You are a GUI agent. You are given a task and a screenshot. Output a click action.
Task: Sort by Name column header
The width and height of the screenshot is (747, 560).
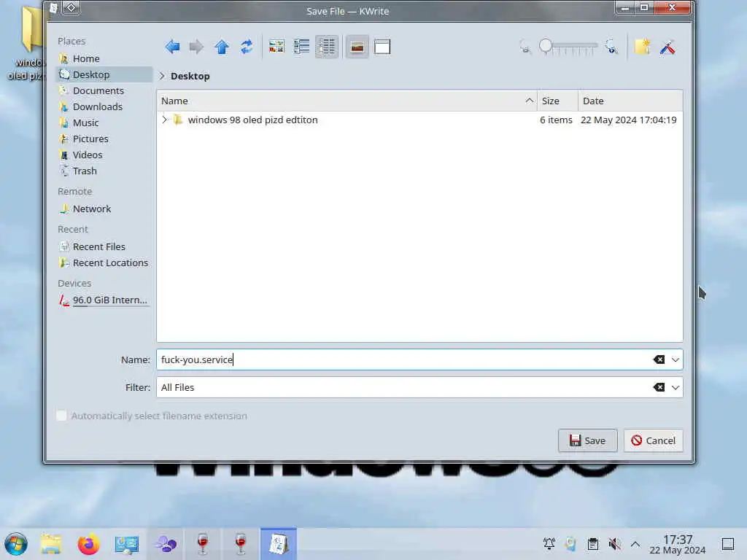coord(347,101)
